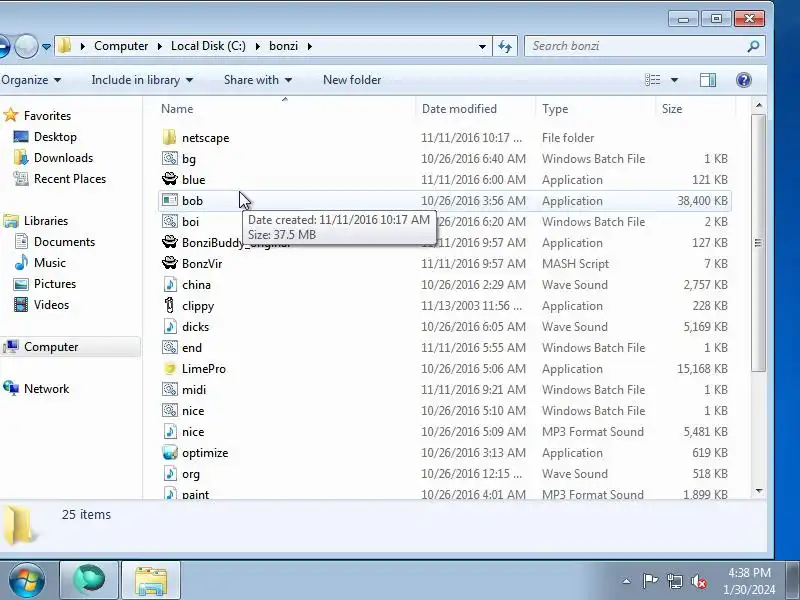Select Documents library
The width and height of the screenshot is (800, 600).
[64, 242]
